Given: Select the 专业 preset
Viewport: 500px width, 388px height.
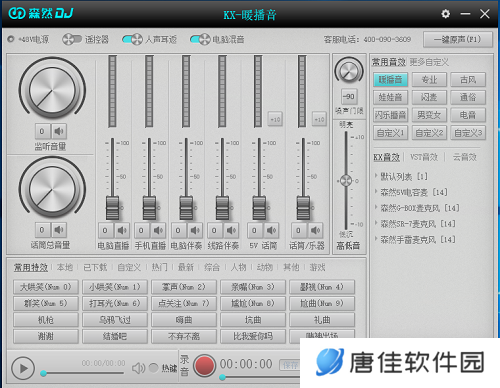Looking at the screenshot, I should click(429, 80).
